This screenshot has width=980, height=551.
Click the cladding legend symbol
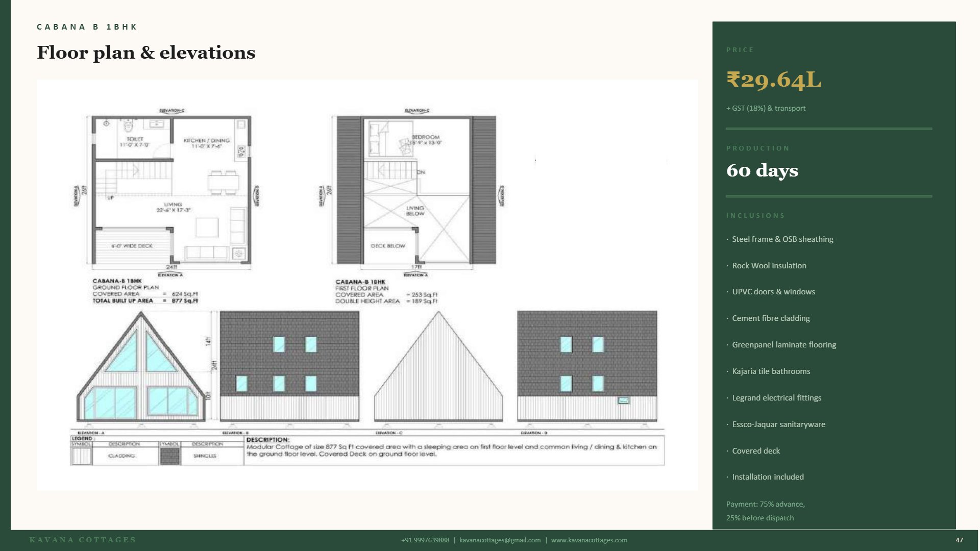click(81, 456)
